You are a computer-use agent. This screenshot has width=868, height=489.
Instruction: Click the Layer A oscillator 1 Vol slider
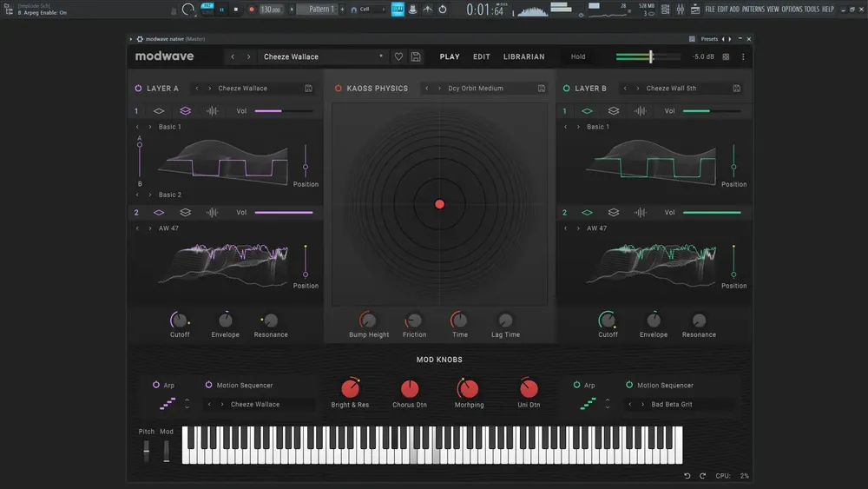coord(284,111)
